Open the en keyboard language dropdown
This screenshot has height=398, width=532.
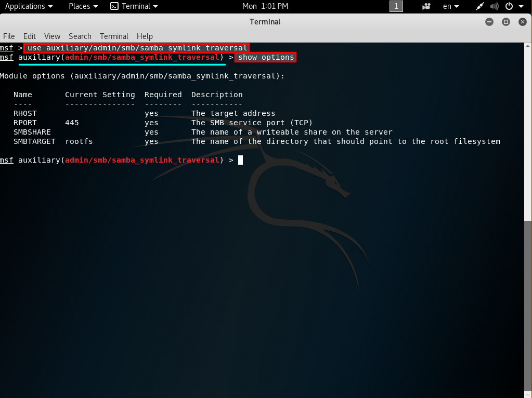pyautogui.click(x=451, y=6)
